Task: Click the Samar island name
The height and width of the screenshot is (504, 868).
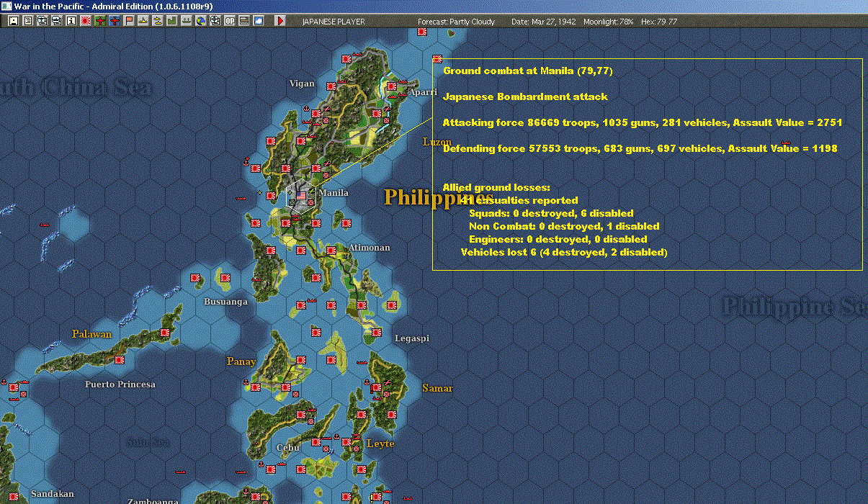Action: (x=437, y=389)
